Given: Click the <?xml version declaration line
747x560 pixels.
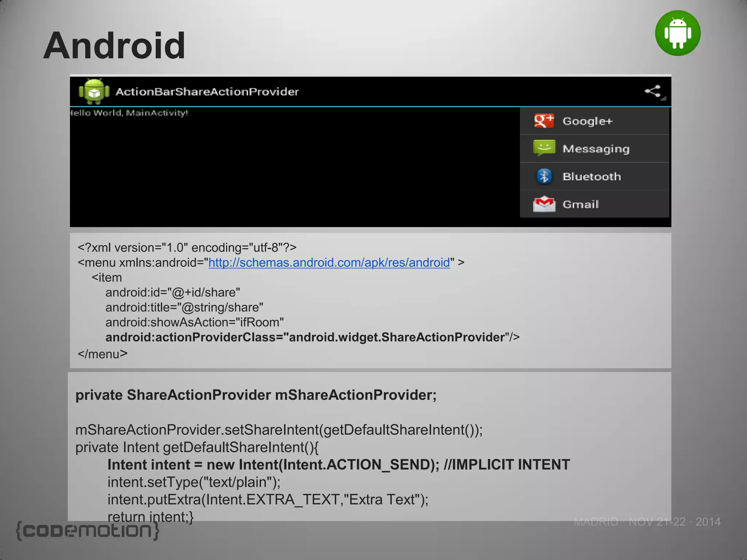Looking at the screenshot, I should click(187, 248).
